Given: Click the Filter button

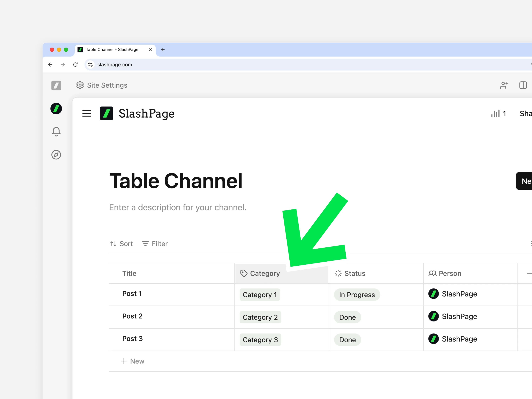Looking at the screenshot, I should tap(155, 244).
